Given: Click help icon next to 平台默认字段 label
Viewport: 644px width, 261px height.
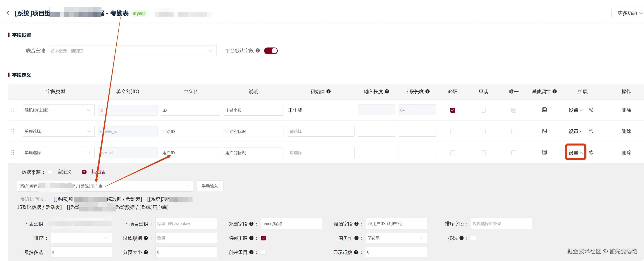Looking at the screenshot, I should pos(258,50).
